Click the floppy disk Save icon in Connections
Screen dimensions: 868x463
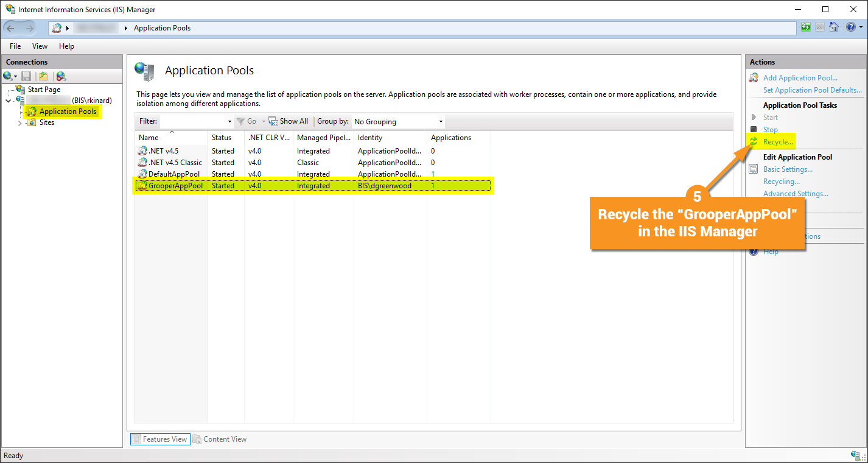(x=26, y=76)
